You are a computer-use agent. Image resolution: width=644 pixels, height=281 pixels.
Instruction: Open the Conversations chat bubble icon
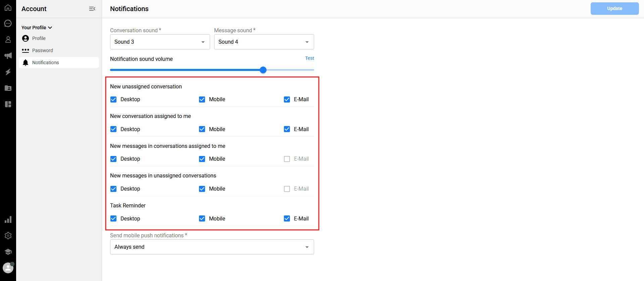(8, 24)
